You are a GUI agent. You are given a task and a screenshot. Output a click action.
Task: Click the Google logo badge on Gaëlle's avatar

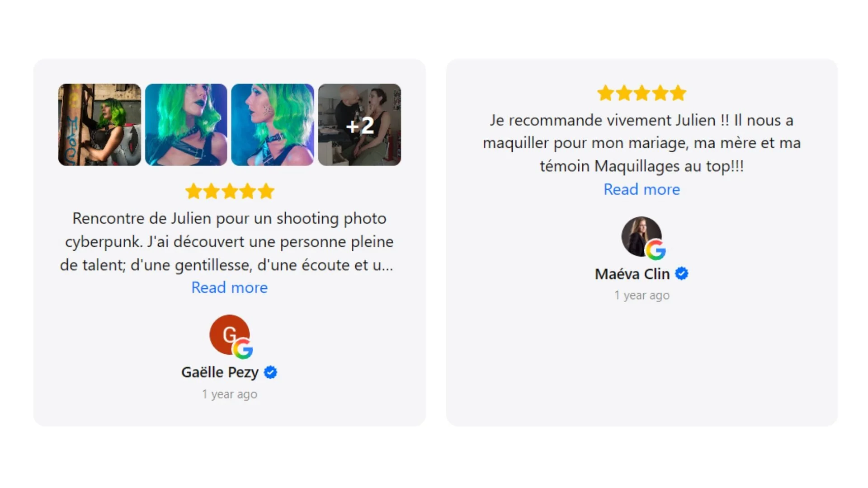pyautogui.click(x=243, y=349)
